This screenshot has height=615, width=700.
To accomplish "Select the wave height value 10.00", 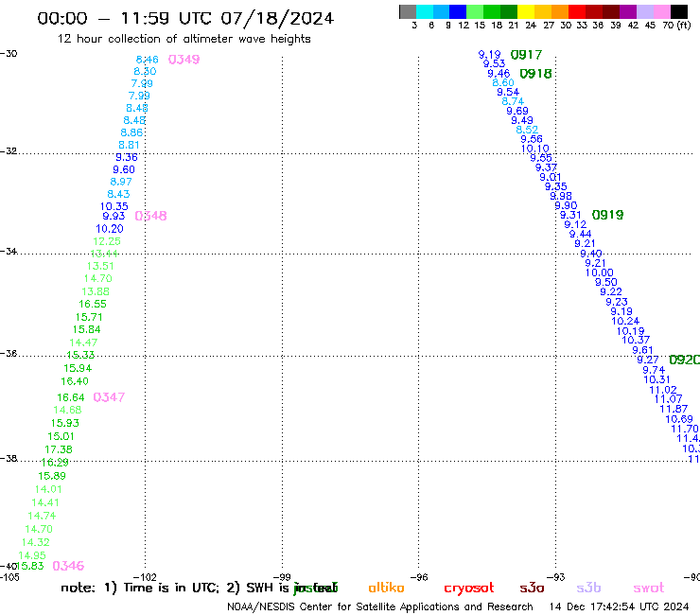I will (x=600, y=272).
